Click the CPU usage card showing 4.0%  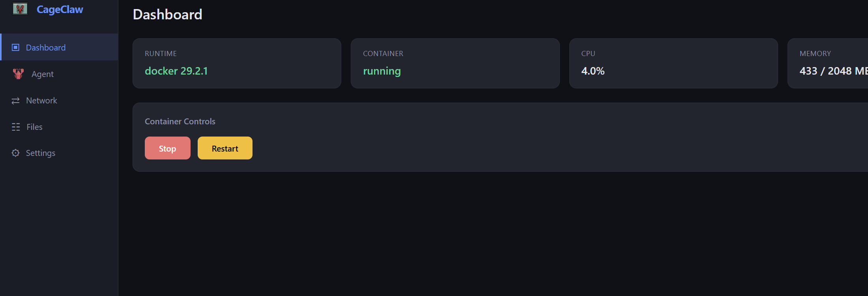(x=673, y=63)
